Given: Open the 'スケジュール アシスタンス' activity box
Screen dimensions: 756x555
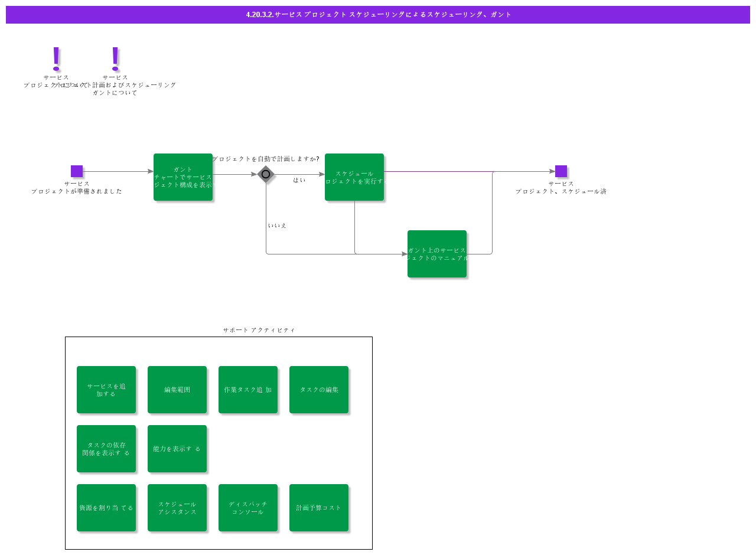Looking at the screenshot, I should point(177,508).
